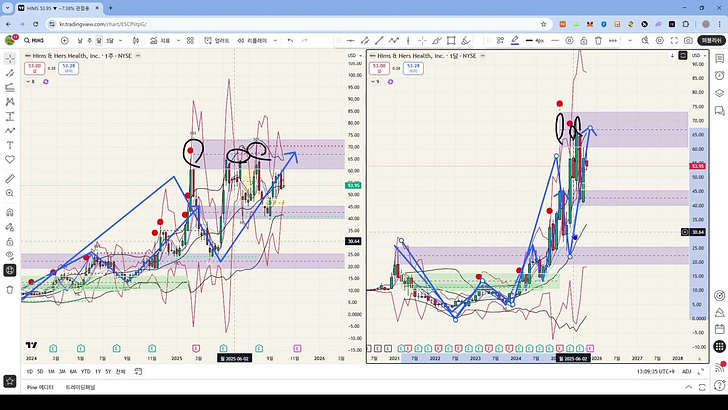This screenshot has height=410, width=728.
Task: Delete the selected drawing with trash icon
Action: [x=598, y=41]
